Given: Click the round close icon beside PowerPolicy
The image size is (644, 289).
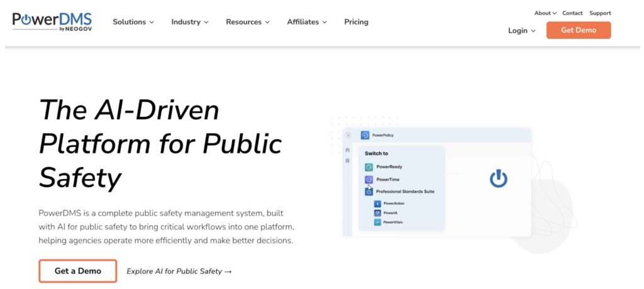Looking at the screenshot, I should 348,135.
